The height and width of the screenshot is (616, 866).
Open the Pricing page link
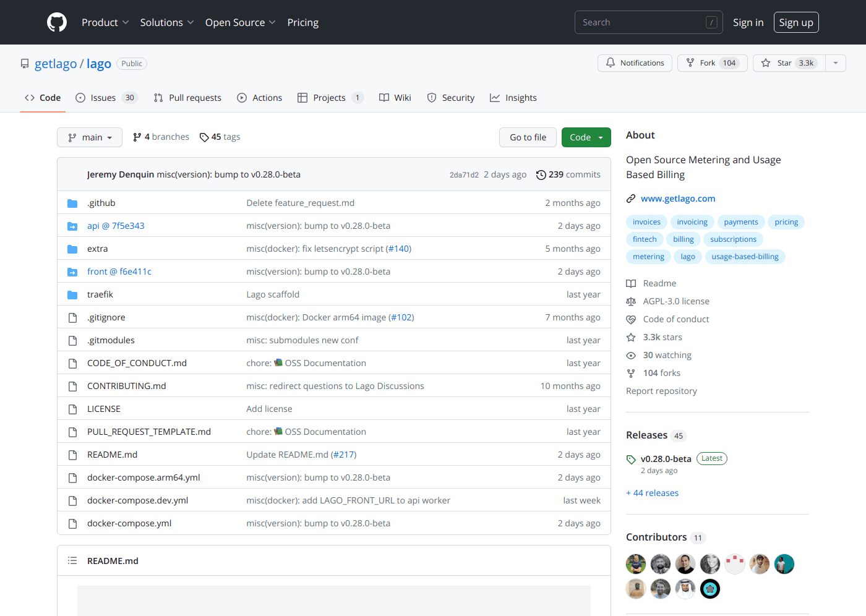pos(303,22)
